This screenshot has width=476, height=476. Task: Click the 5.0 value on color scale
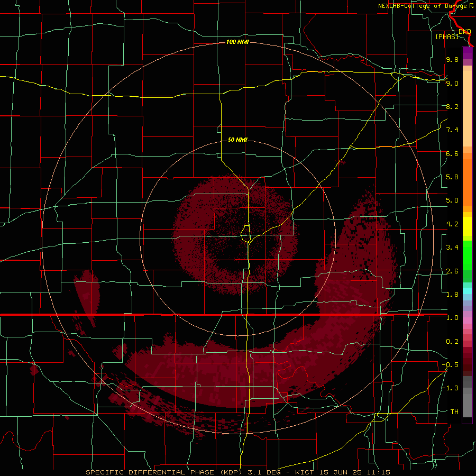(452, 200)
